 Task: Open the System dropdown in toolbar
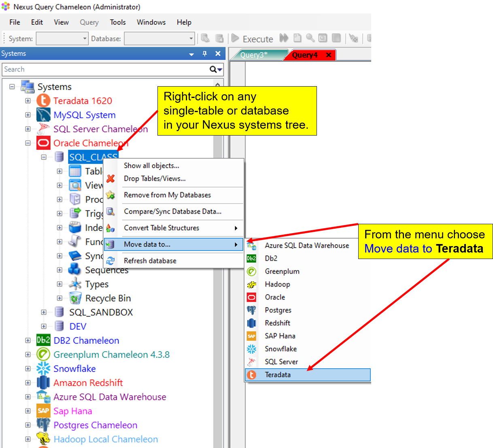[85, 39]
